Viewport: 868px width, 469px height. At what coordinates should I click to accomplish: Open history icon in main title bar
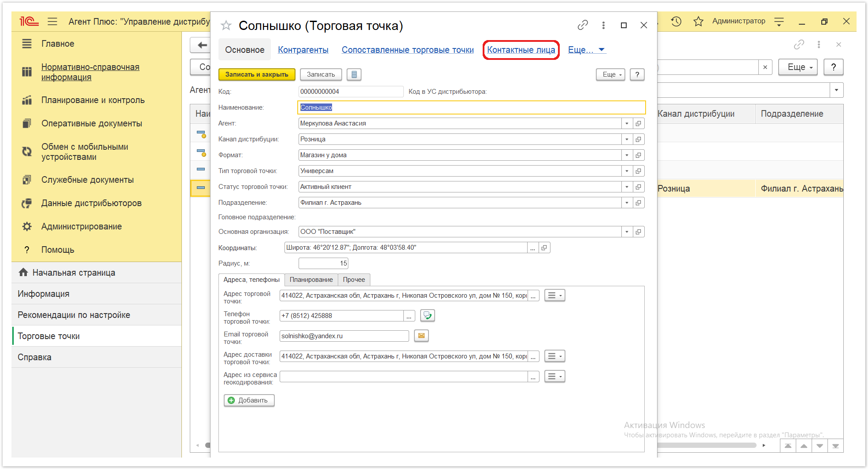point(676,21)
